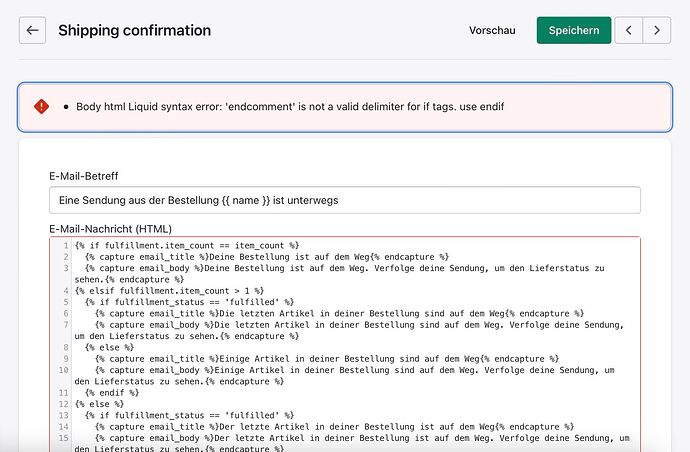Viewport: 690px width, 452px height.
Task: Click line 2 capture email_title code
Action: tap(267, 257)
